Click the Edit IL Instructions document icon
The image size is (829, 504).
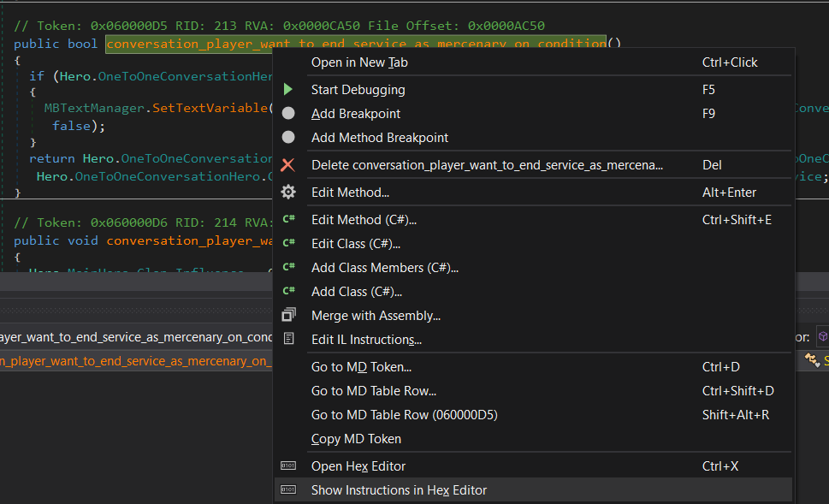[288, 339]
